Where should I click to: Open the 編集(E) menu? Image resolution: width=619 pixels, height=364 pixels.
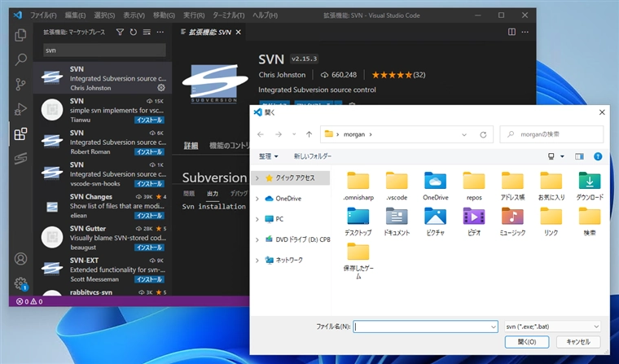75,15
